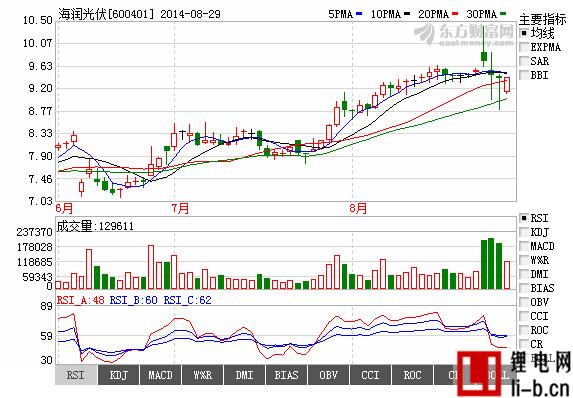Switch to the KDJ bottom tab
Screen dimensions: 573x398
pos(118,375)
